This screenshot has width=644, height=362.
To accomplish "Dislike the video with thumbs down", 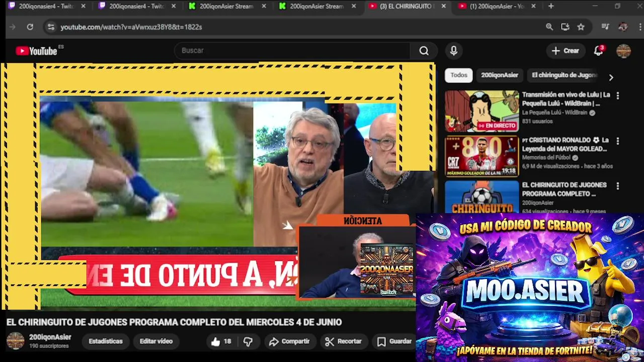I will [248, 341].
